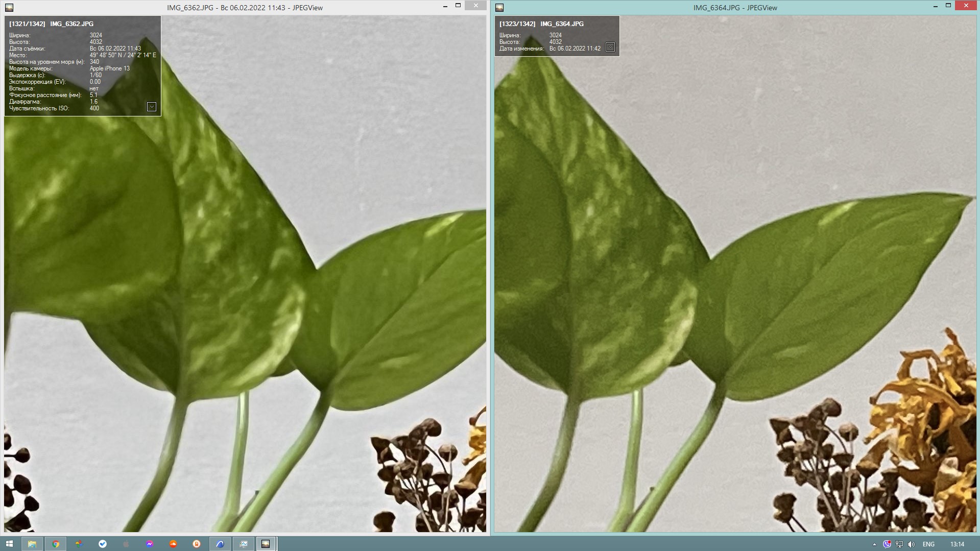Click the '[1321/1342] IMG_6362.JPG' header text

pyautogui.click(x=51, y=24)
